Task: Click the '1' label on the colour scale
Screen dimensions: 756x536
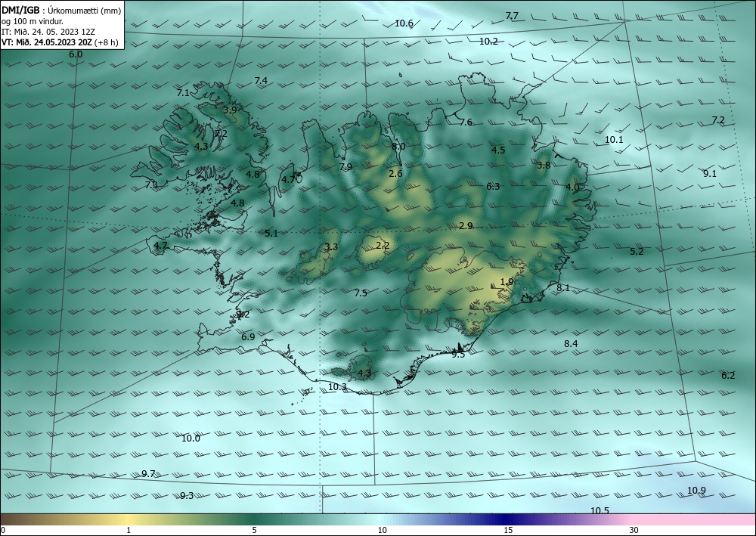Action: pyautogui.click(x=129, y=531)
